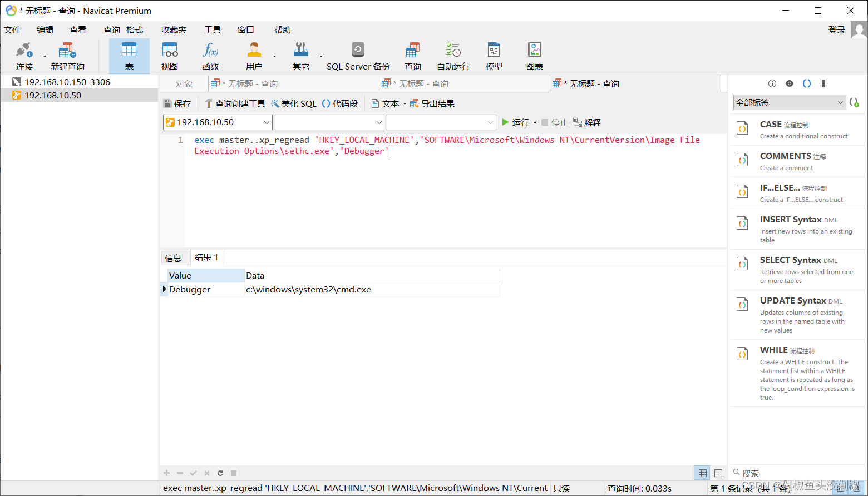The height and width of the screenshot is (496, 868).
Task: Click the discard changes X icon
Action: pos(207,473)
